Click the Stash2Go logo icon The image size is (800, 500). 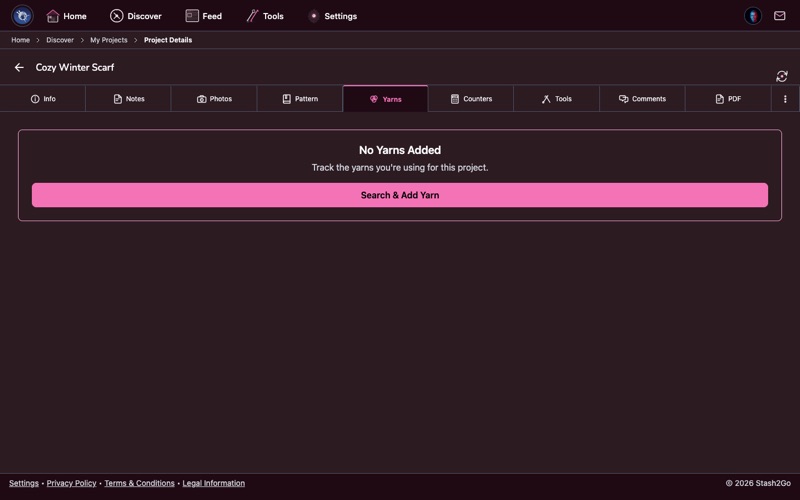[x=22, y=16]
